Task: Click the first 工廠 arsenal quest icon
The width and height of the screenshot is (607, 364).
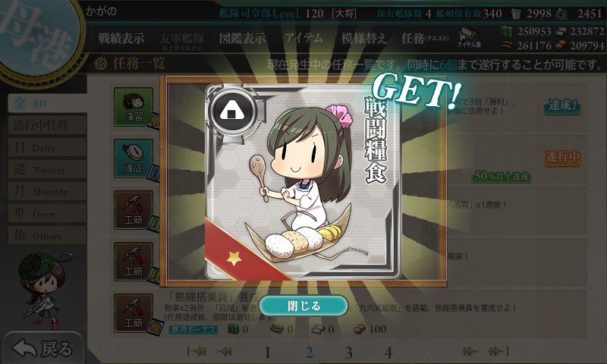Action: [134, 210]
